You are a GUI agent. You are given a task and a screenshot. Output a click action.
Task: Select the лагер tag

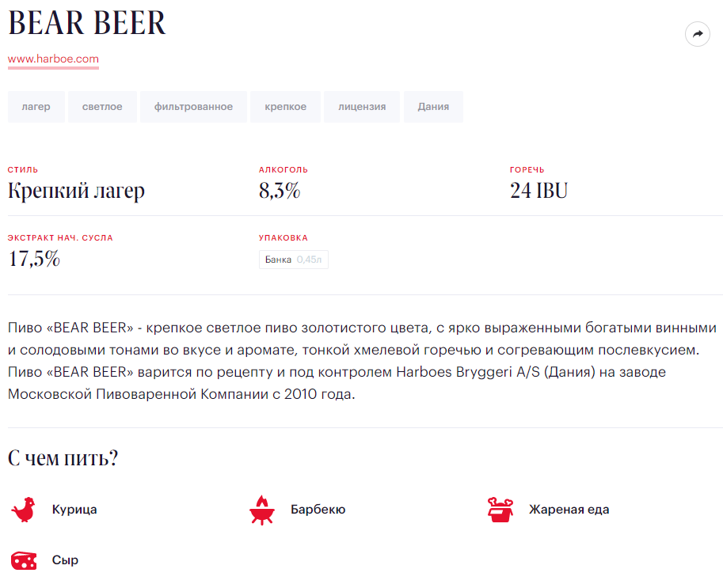[36, 107]
